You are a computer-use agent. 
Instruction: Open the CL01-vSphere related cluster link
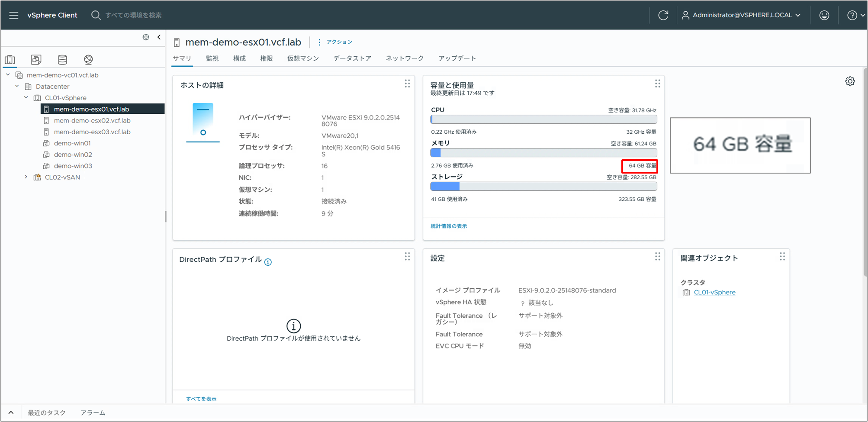(x=714, y=293)
